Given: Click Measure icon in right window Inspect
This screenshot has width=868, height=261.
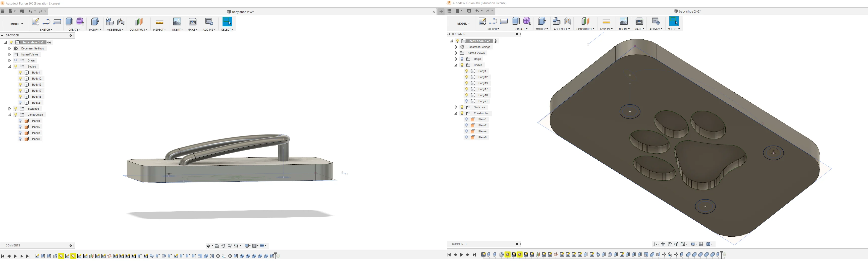Looking at the screenshot, I should click(606, 21).
